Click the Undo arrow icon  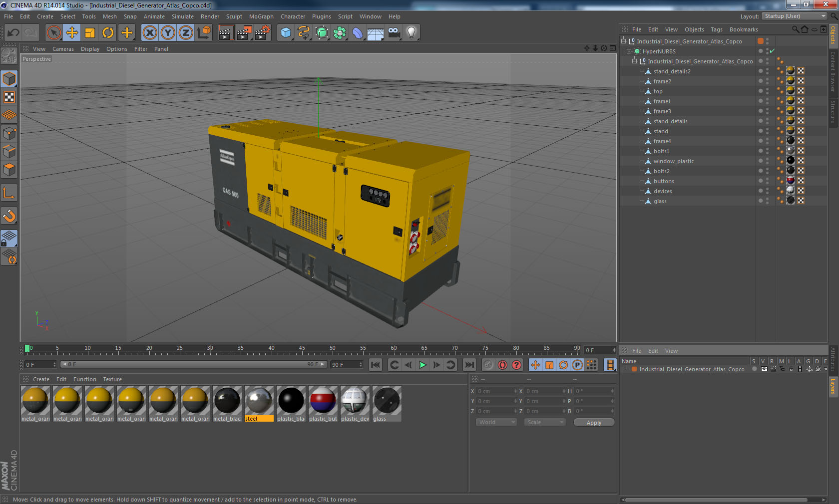(13, 33)
